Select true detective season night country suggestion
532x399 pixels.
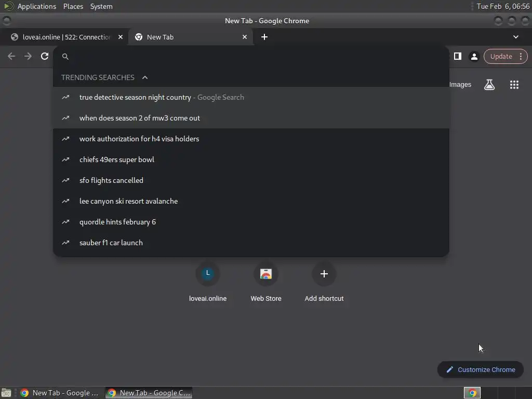pos(251,97)
